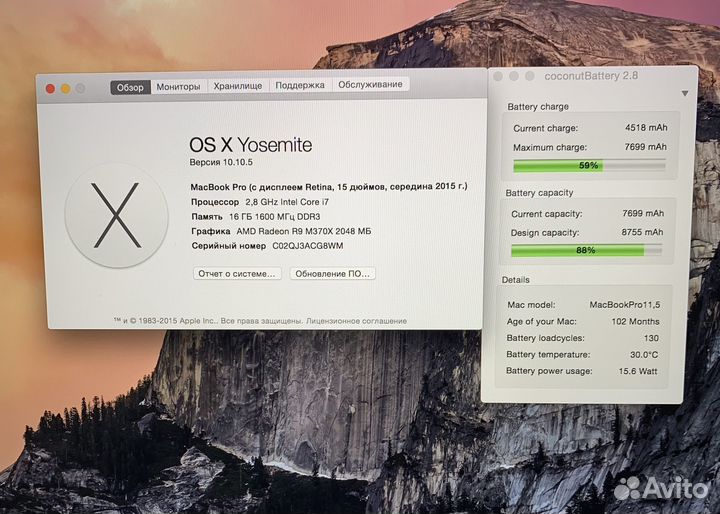Click the AMD Radeon R9 M370X text

click(x=285, y=231)
